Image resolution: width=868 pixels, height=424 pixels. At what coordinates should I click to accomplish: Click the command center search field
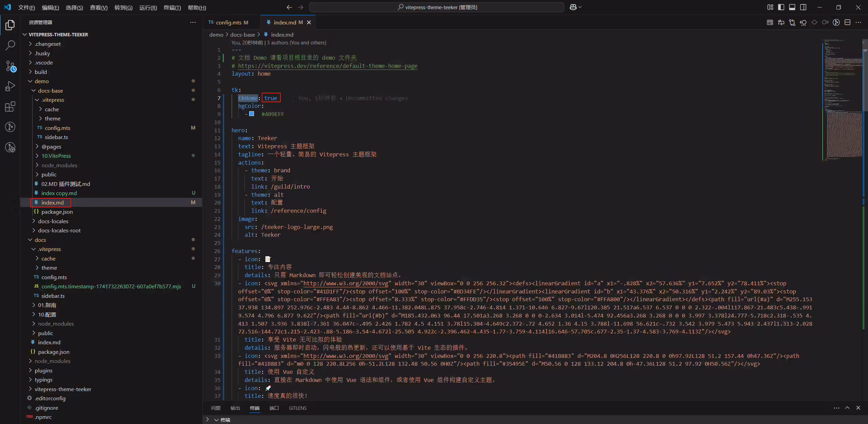(x=437, y=7)
